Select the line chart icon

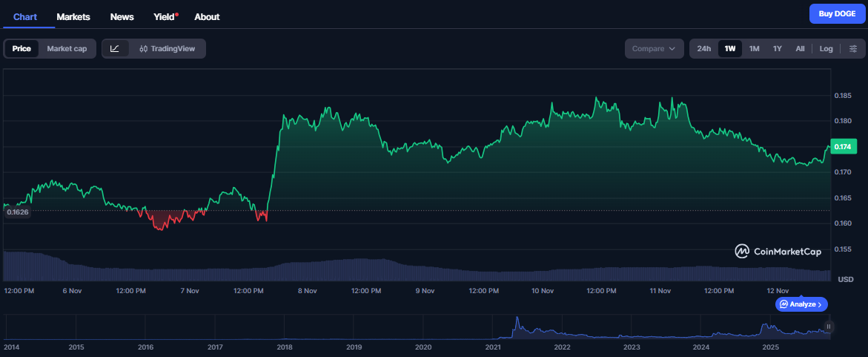[115, 49]
